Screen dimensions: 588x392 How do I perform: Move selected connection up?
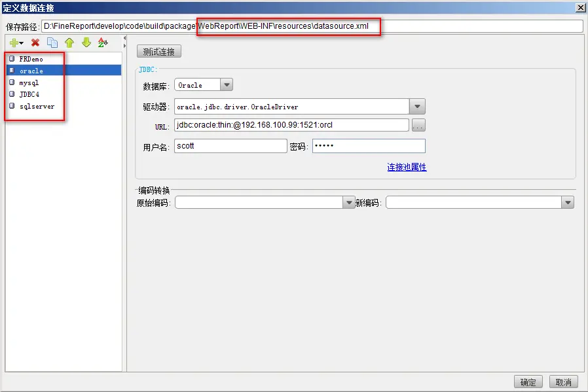[x=69, y=43]
